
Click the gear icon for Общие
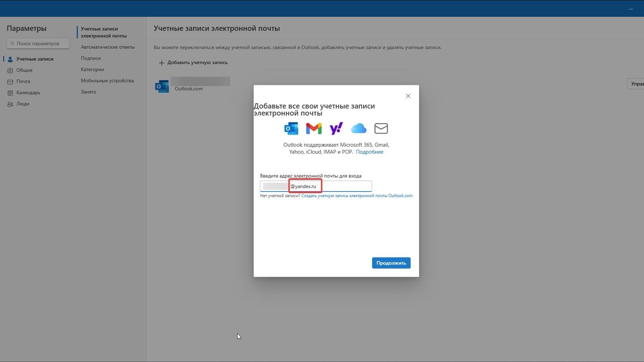10,70
